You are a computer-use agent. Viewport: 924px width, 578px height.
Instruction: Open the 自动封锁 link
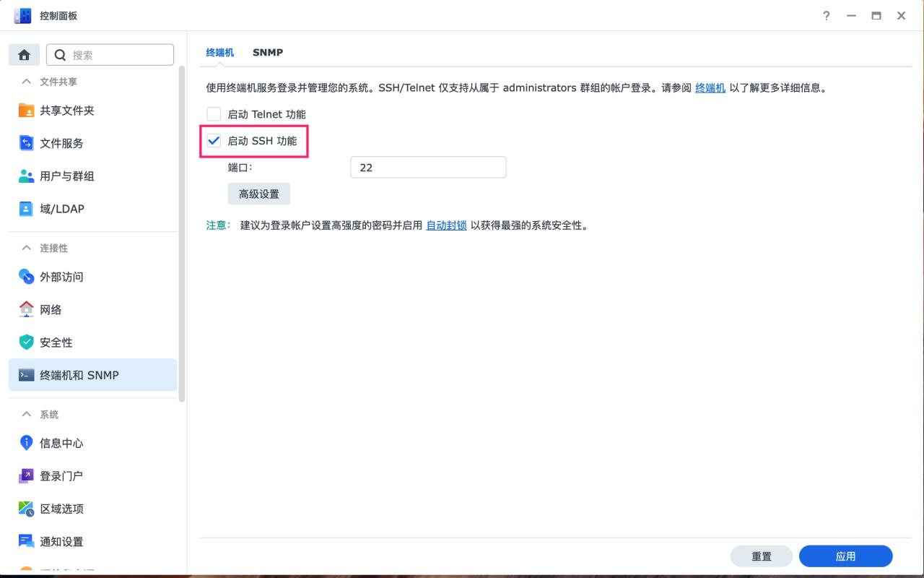[x=445, y=225]
